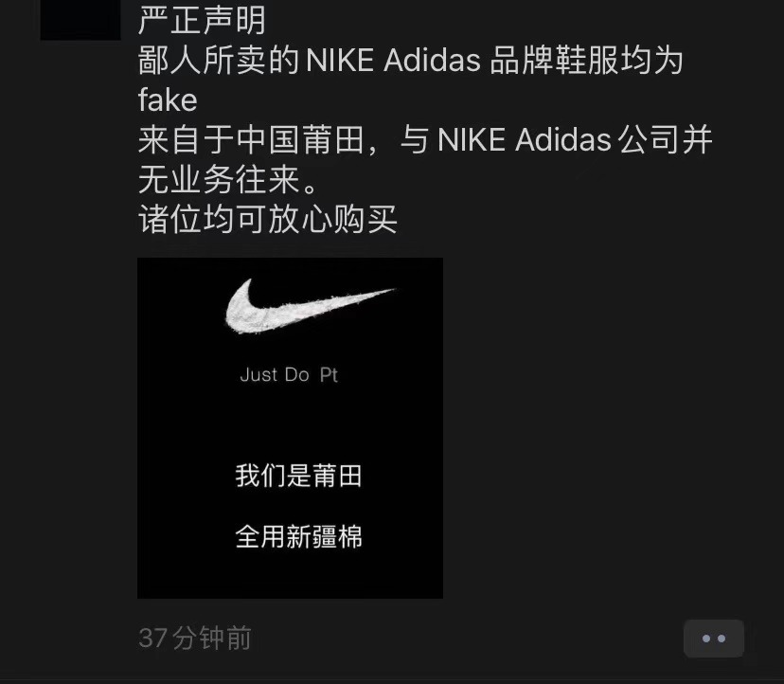
Task: Tap the poster's black avatar picture
Action: pyautogui.click(x=80, y=20)
